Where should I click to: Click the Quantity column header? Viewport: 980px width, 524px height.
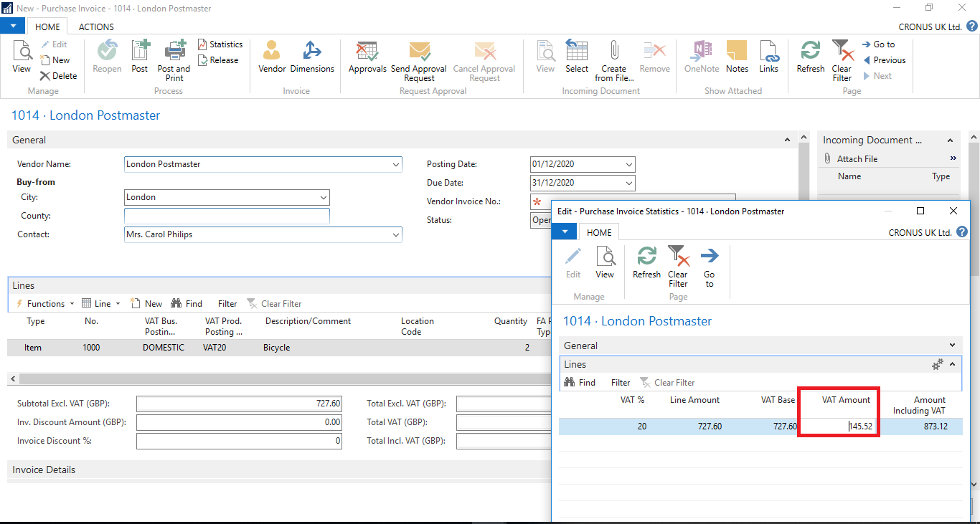click(511, 321)
